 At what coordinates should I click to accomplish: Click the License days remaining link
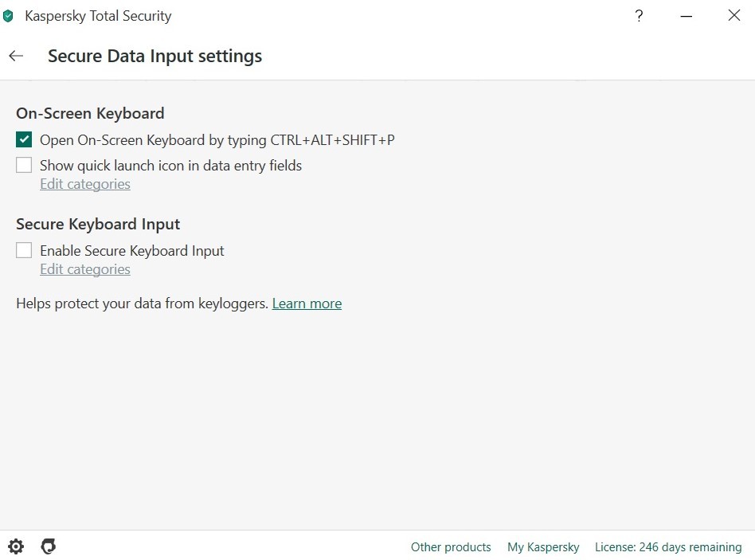coord(668,547)
